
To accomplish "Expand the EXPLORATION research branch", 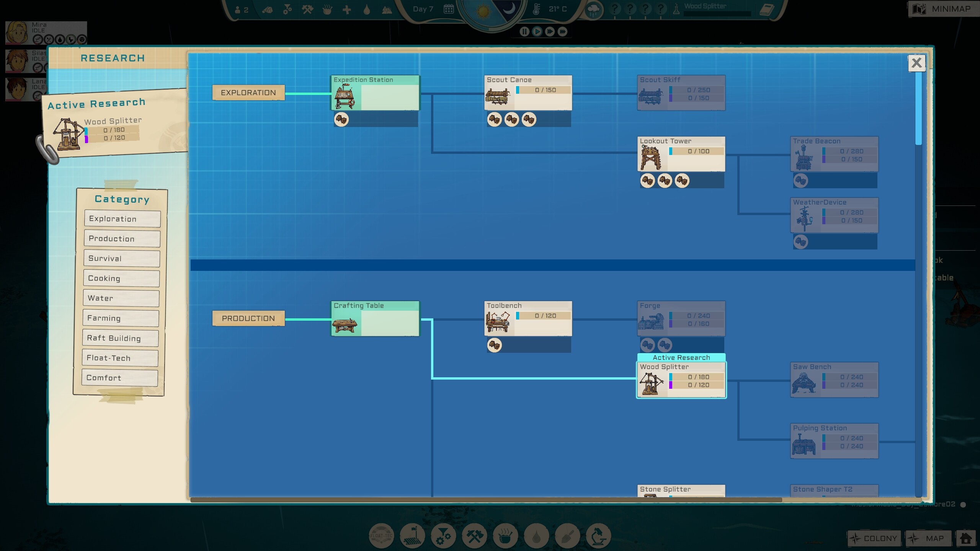I will pyautogui.click(x=248, y=92).
